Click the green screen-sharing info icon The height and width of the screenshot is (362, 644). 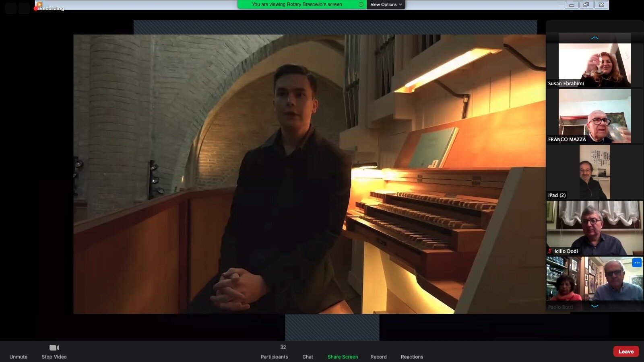tap(361, 4)
